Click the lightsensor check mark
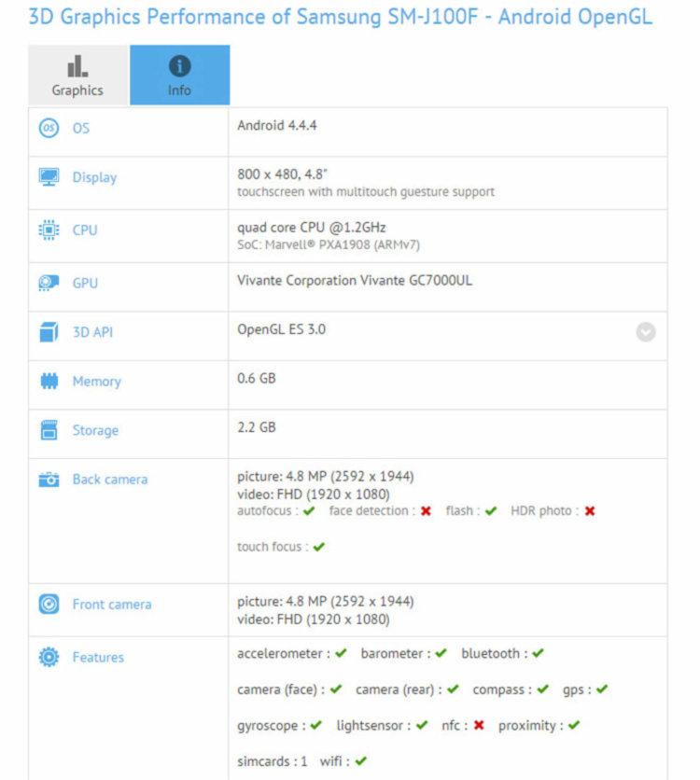The height and width of the screenshot is (780, 700). (x=422, y=725)
